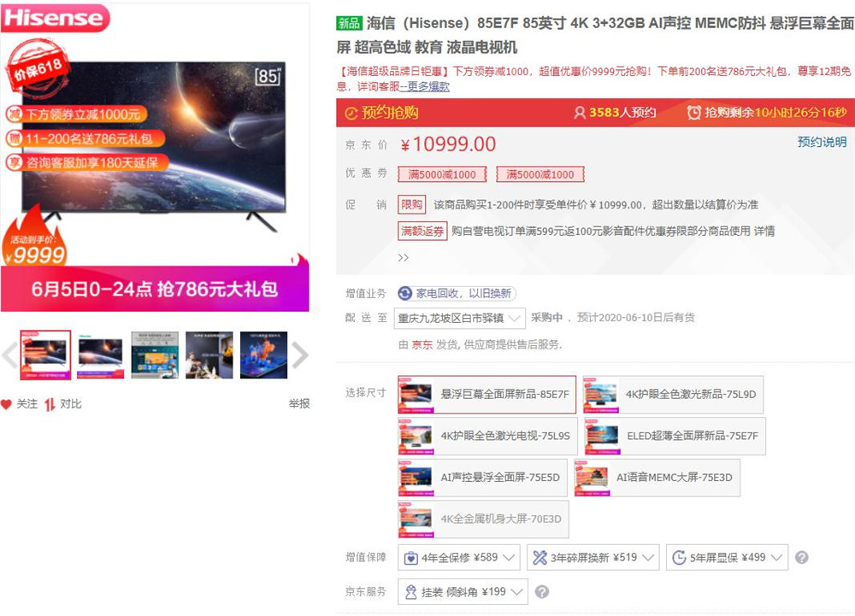The image size is (855, 616).
Task: Show next thumbnails with right arrow
Action: [x=300, y=355]
